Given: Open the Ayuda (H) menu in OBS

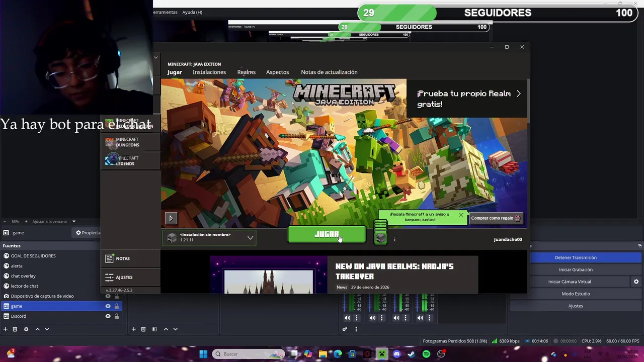Looking at the screenshot, I should [192, 12].
